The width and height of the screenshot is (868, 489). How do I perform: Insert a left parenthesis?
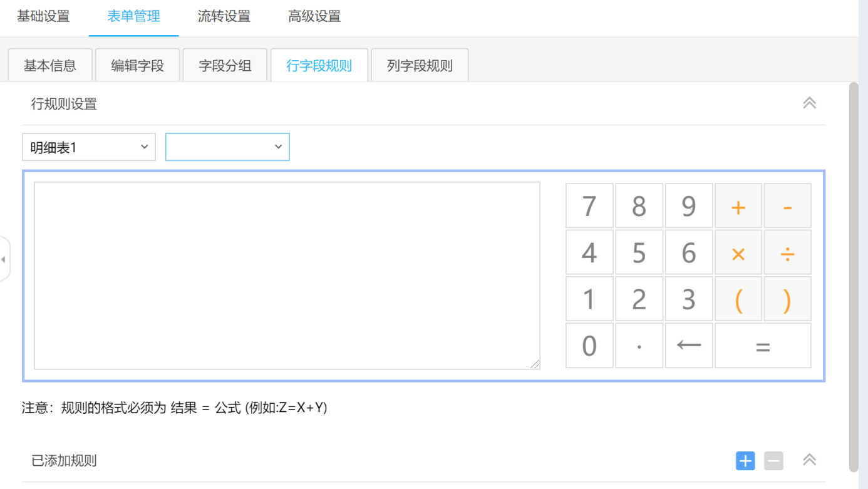[738, 299]
